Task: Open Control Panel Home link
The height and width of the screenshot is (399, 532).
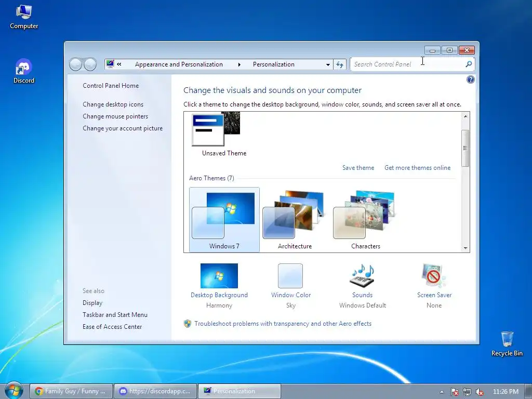Action: click(x=111, y=86)
